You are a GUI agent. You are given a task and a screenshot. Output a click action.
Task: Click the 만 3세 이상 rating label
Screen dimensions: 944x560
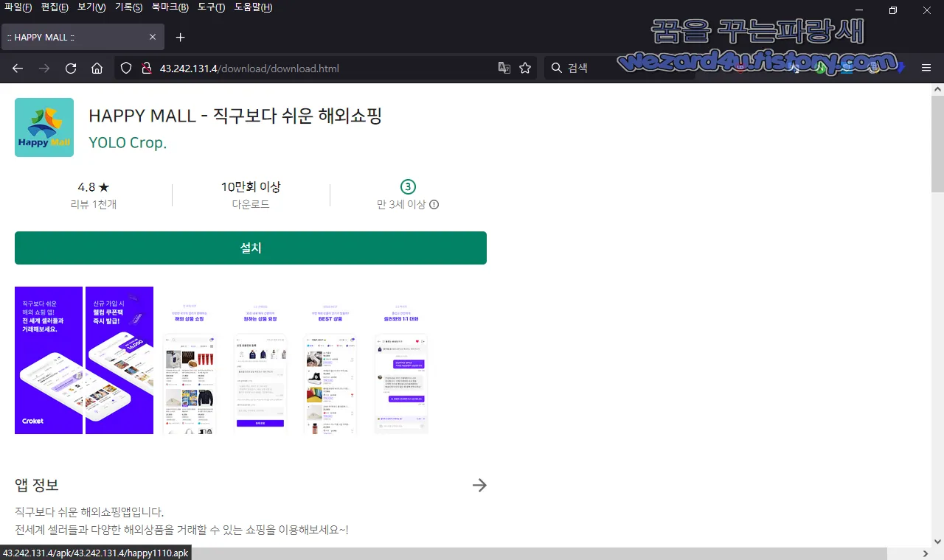tap(401, 205)
